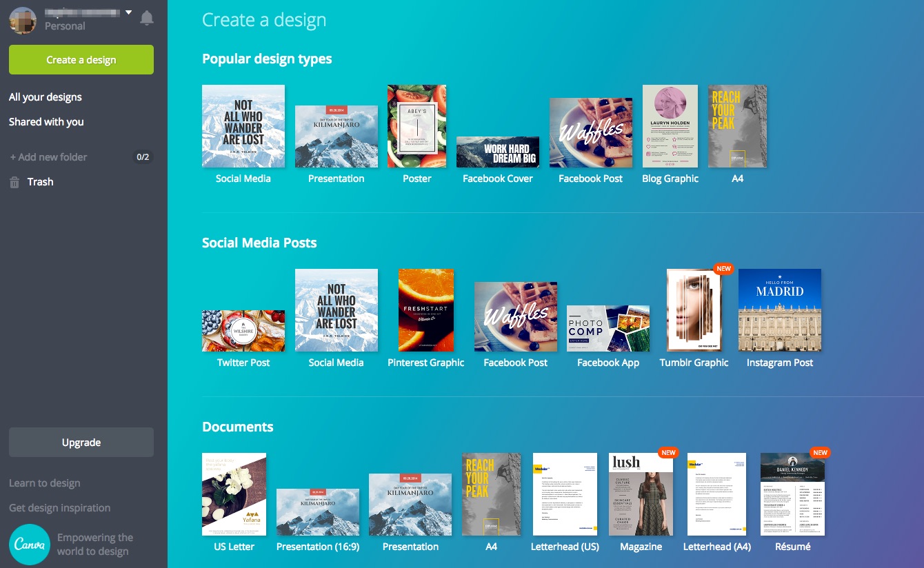This screenshot has height=568, width=924.
Task: Click the Trash can icon
Action: (x=14, y=182)
